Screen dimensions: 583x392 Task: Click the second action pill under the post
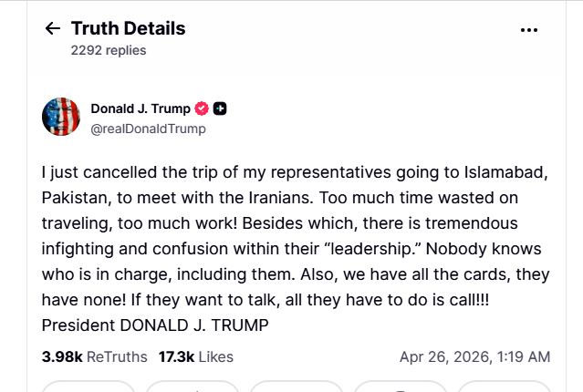[x=193, y=387]
